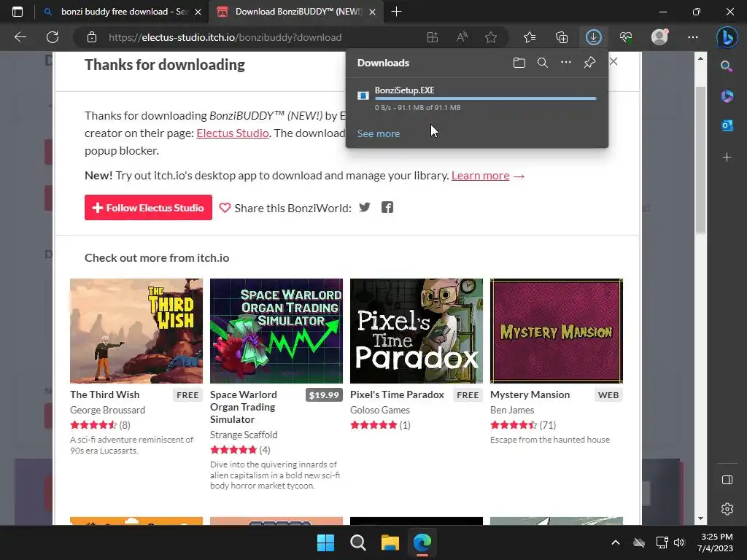Open more options in Downloads panel
The height and width of the screenshot is (560, 747).
point(565,63)
